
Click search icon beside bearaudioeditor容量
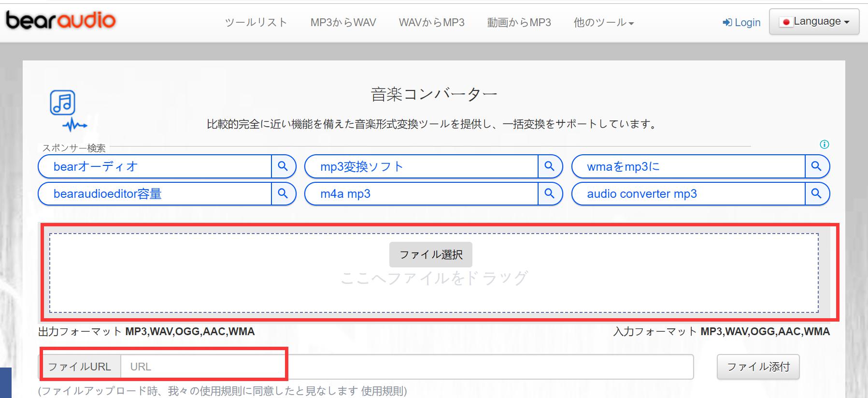[283, 193]
